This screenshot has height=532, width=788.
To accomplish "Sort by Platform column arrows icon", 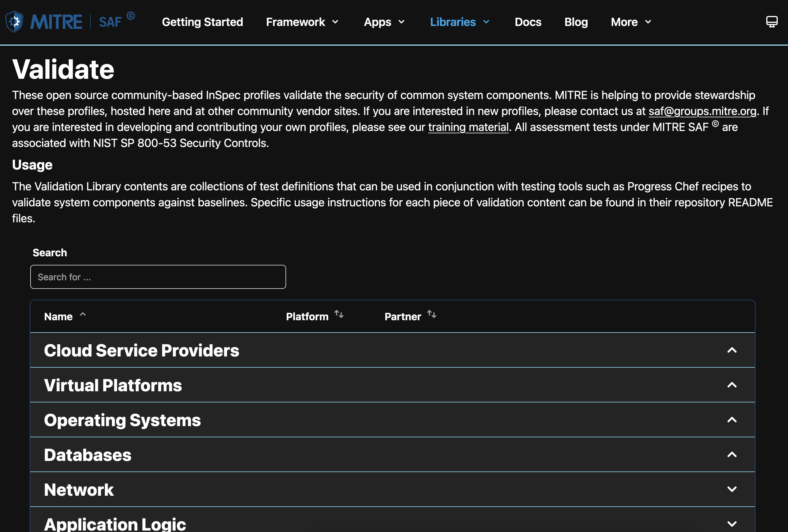I will point(339,315).
